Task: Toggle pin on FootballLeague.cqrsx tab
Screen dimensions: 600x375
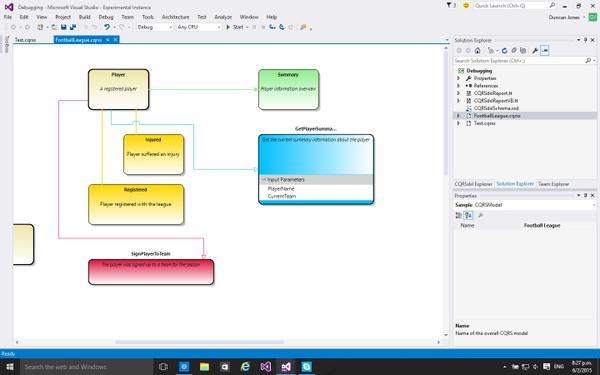Action: click(x=108, y=39)
